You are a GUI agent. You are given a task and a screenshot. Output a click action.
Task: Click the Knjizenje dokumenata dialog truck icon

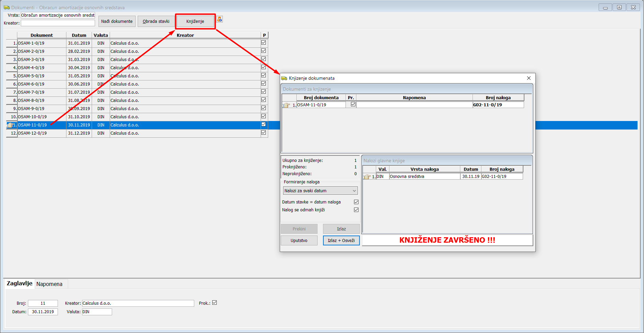pyautogui.click(x=284, y=78)
